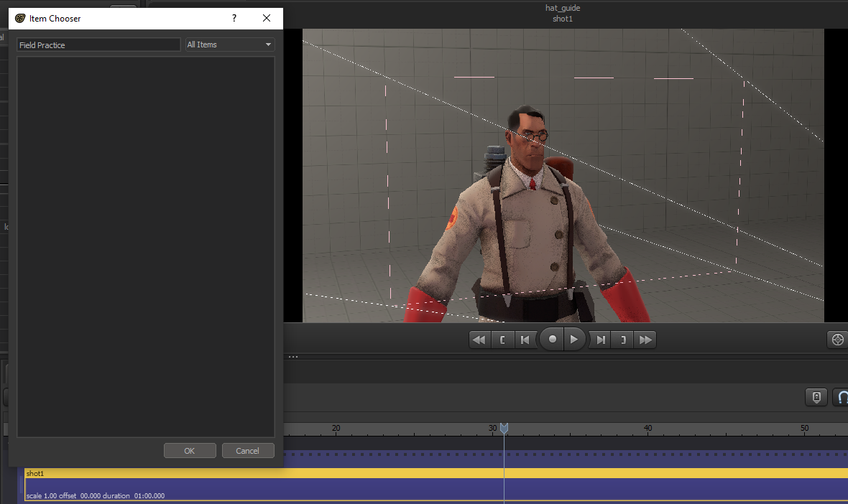Screen dimensions: 848x504
Task: Click the Field Practice search field
Action: [x=98, y=45]
